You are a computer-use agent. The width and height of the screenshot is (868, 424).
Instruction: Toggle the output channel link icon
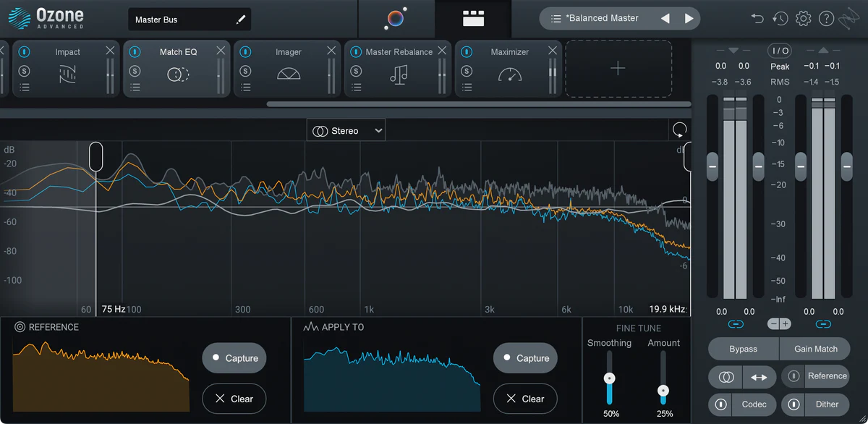pos(824,324)
